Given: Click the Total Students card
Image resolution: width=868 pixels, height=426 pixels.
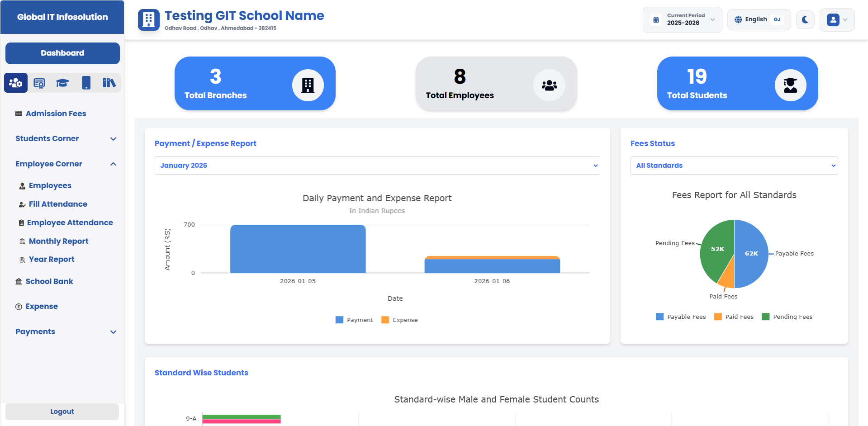Looking at the screenshot, I should pos(737,83).
